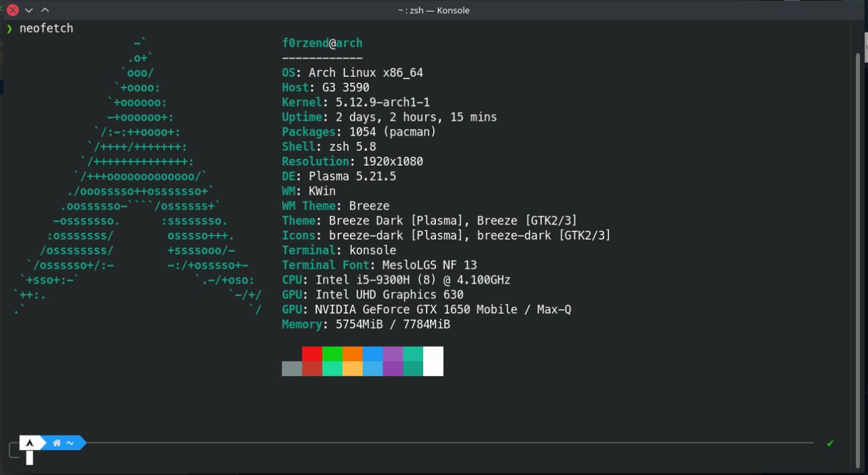Select the yellow-orange swatch in the bottom row

click(353, 368)
